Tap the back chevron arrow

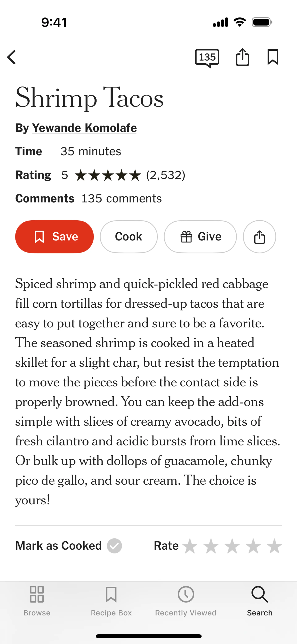(x=12, y=57)
